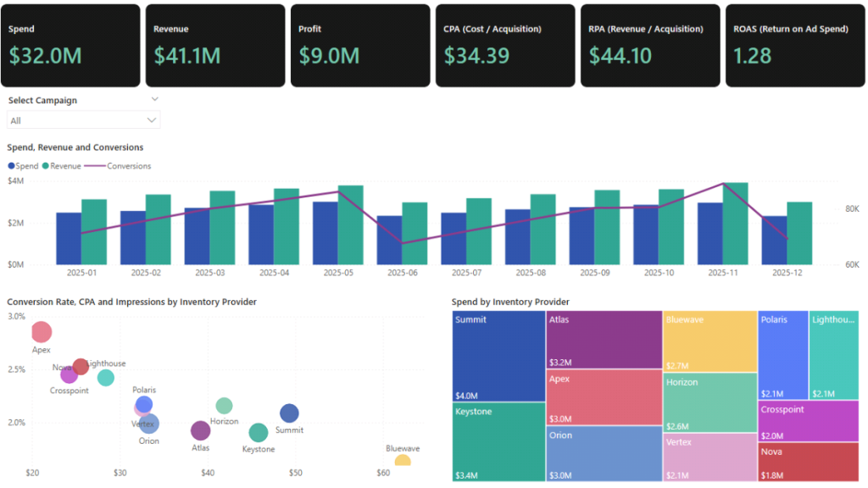The height and width of the screenshot is (488, 868).
Task: Open the Select Campaign dropdown showing All
Action: coord(83,119)
